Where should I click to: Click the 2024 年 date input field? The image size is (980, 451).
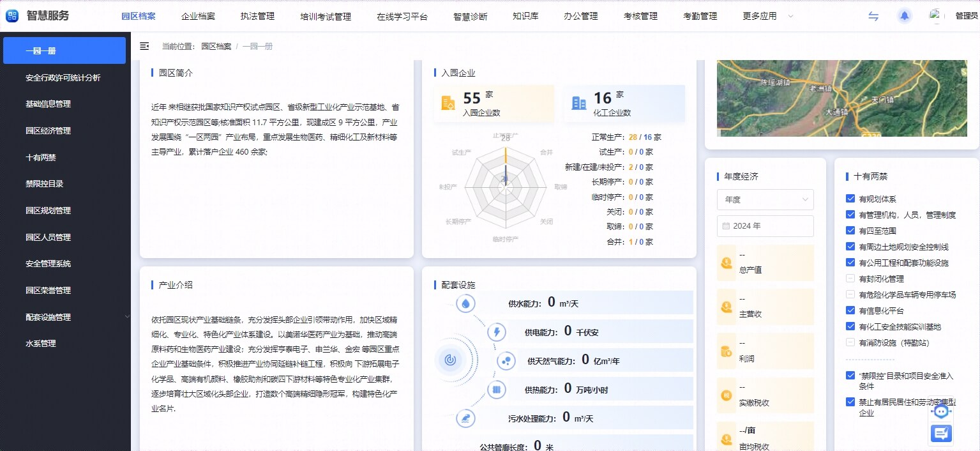click(x=765, y=226)
